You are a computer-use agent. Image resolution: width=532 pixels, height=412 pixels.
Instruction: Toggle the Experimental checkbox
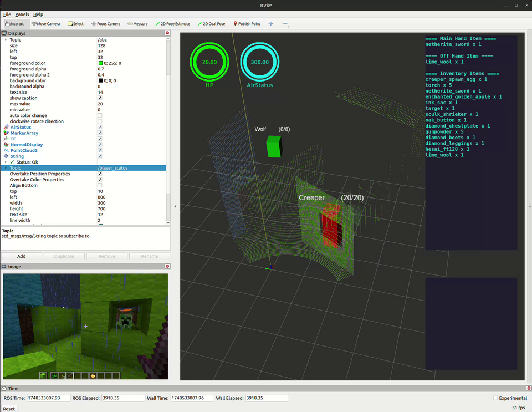[495, 398]
